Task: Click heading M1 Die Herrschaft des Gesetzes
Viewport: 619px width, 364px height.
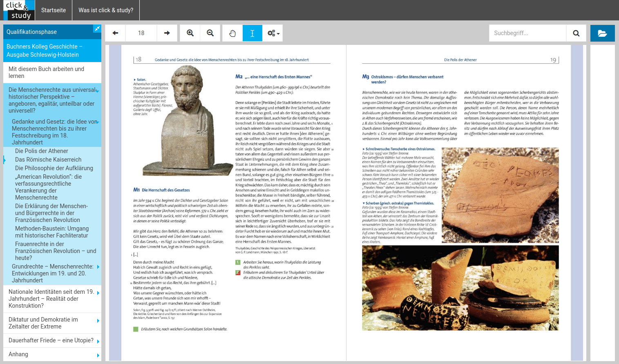Action: coord(162,190)
